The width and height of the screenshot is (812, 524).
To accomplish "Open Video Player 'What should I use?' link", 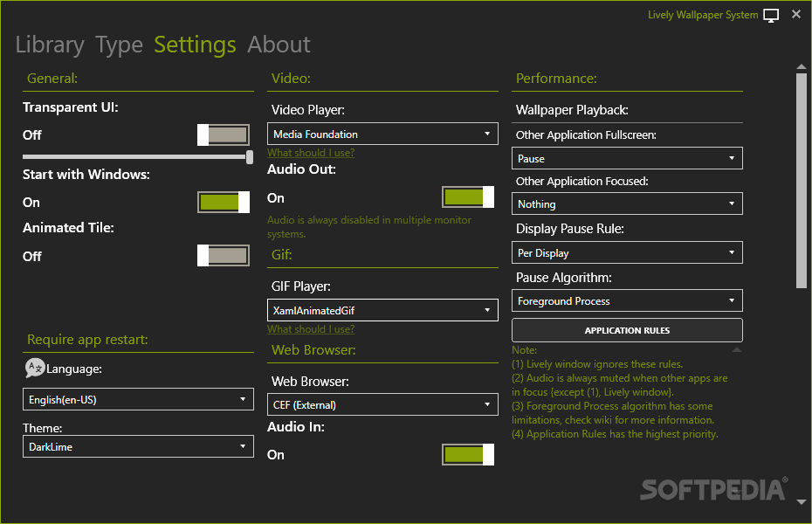I will coord(311,153).
